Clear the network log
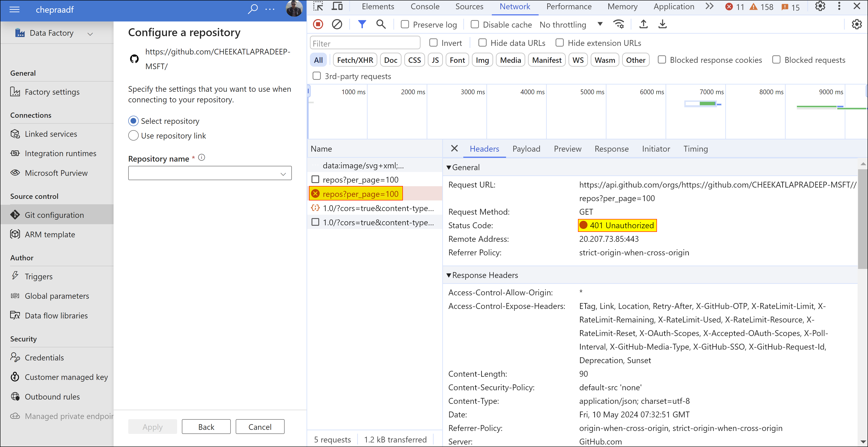The height and width of the screenshot is (447, 868). [337, 24]
